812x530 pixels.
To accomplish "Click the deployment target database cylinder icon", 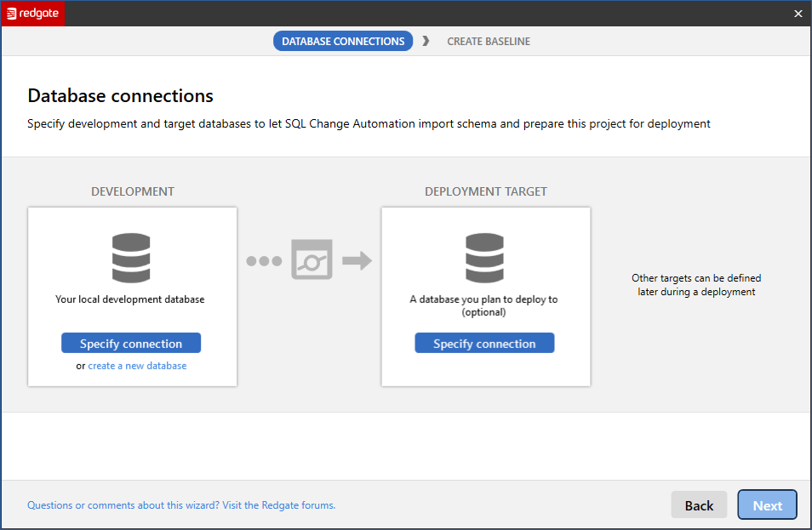I will [x=484, y=258].
